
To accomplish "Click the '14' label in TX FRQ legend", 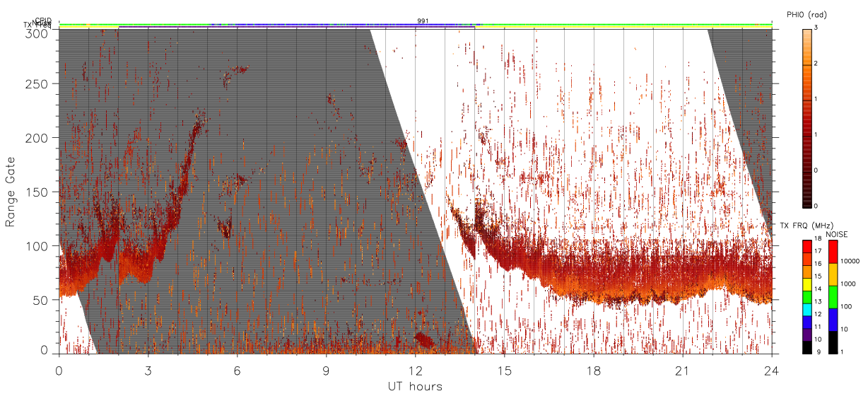I will [x=819, y=289].
